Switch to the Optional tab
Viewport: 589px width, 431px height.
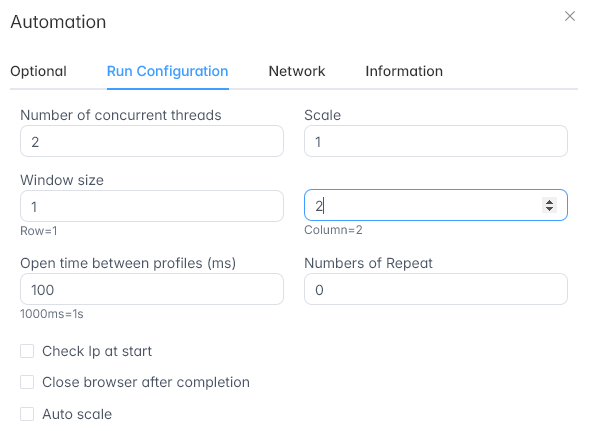tap(38, 71)
